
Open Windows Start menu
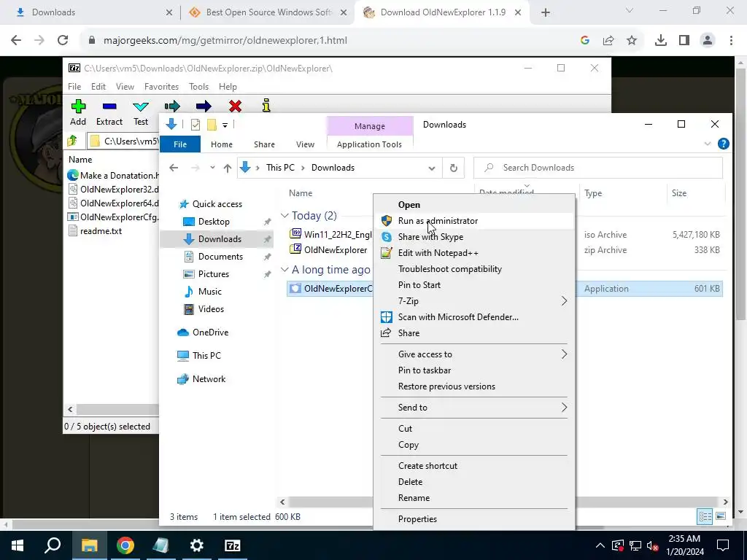point(18,545)
